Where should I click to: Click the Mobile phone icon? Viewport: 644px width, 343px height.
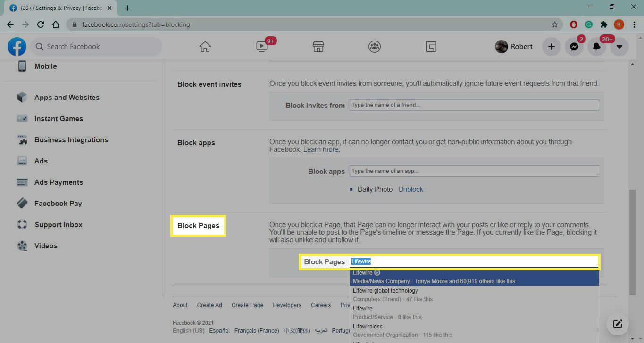(x=22, y=66)
